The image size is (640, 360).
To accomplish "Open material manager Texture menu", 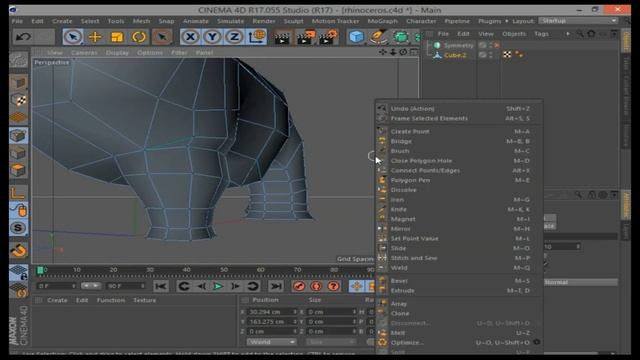I will (144, 300).
